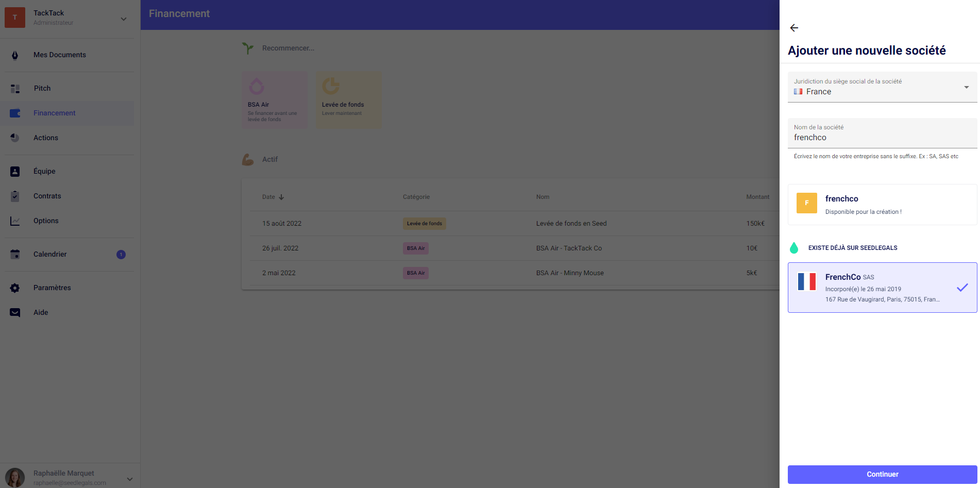Expand the TackTack company switcher
This screenshot has width=980, height=488.
click(x=124, y=19)
